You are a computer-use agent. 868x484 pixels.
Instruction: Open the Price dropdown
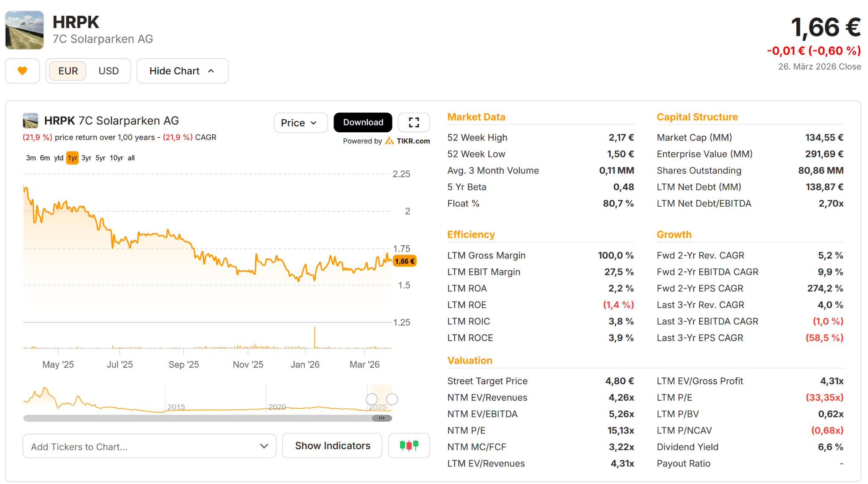(300, 123)
